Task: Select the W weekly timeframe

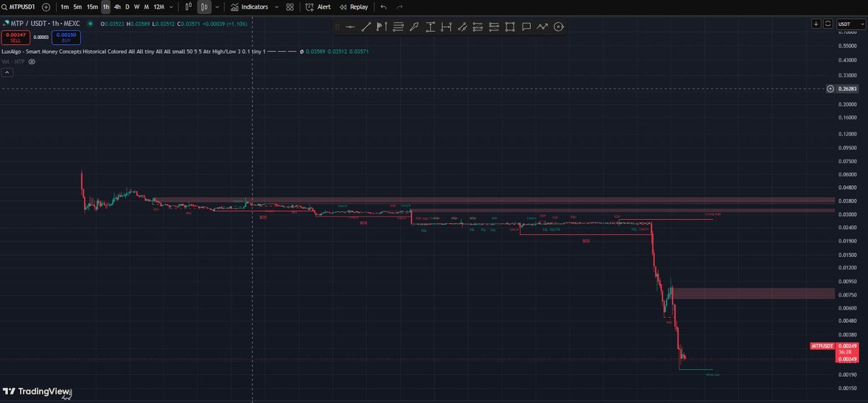Action: coord(136,7)
